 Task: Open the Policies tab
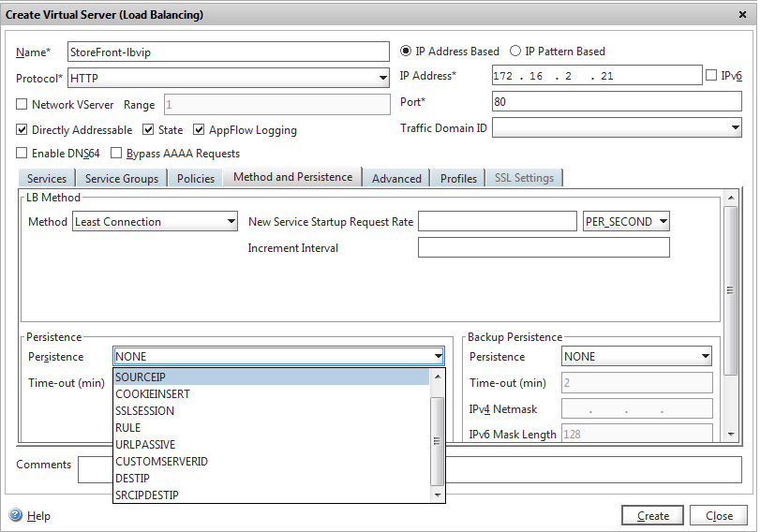[195, 178]
